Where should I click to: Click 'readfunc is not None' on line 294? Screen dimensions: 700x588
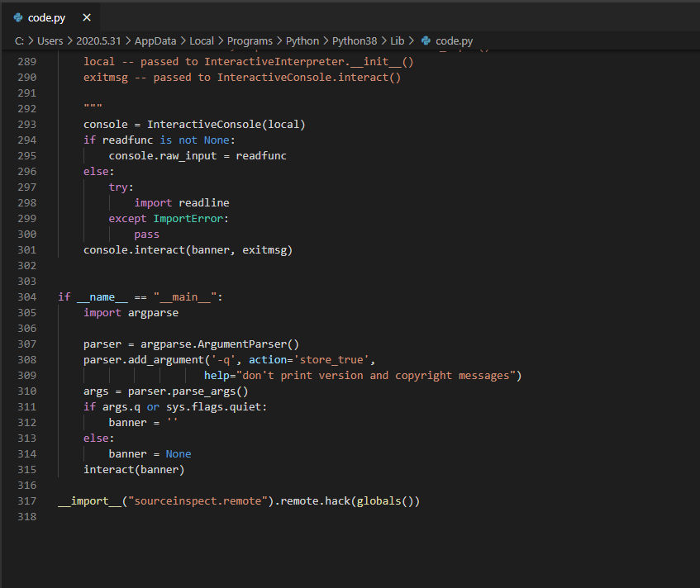165,140
